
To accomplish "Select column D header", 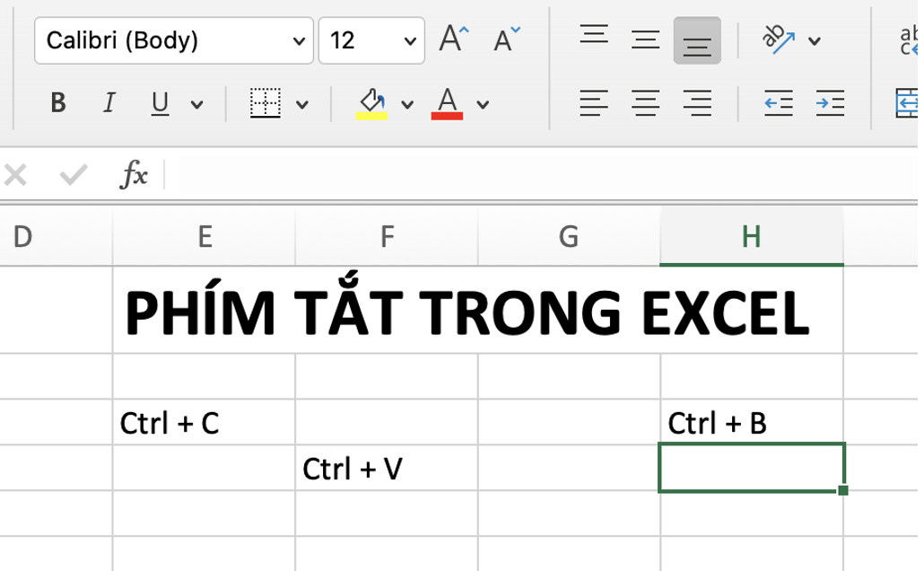I will tap(56, 236).
